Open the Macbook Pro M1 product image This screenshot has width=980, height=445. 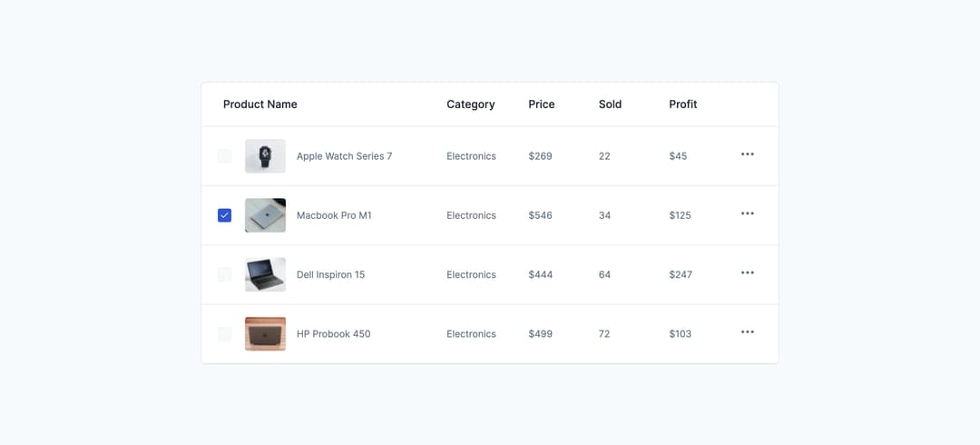265,215
